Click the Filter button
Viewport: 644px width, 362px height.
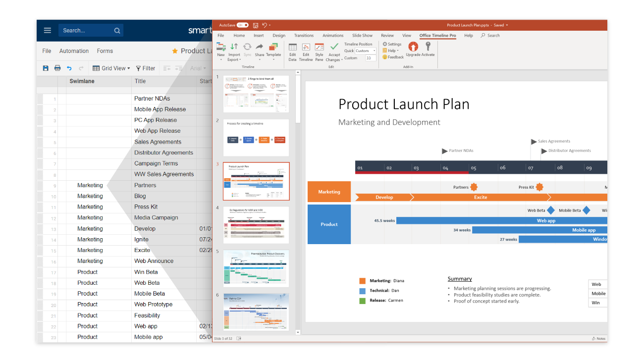[146, 68]
